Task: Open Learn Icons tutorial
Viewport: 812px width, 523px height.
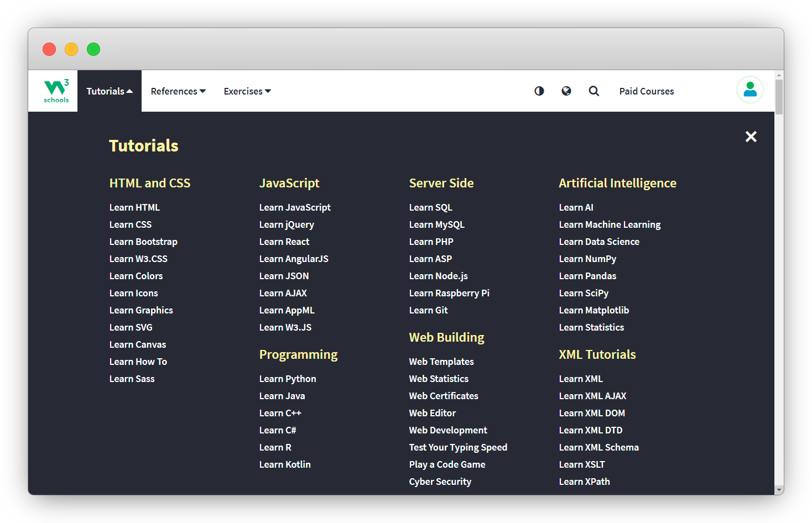Action: click(134, 293)
